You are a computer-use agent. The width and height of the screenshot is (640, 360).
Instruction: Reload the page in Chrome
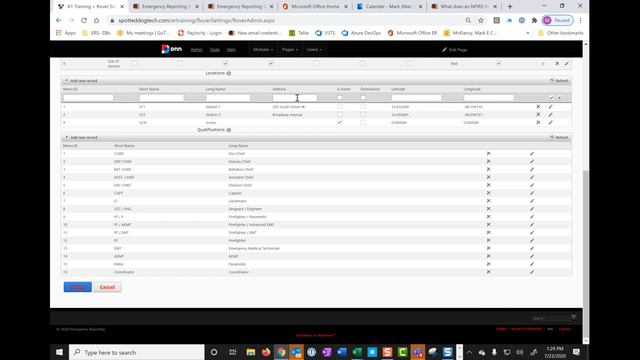point(84,20)
